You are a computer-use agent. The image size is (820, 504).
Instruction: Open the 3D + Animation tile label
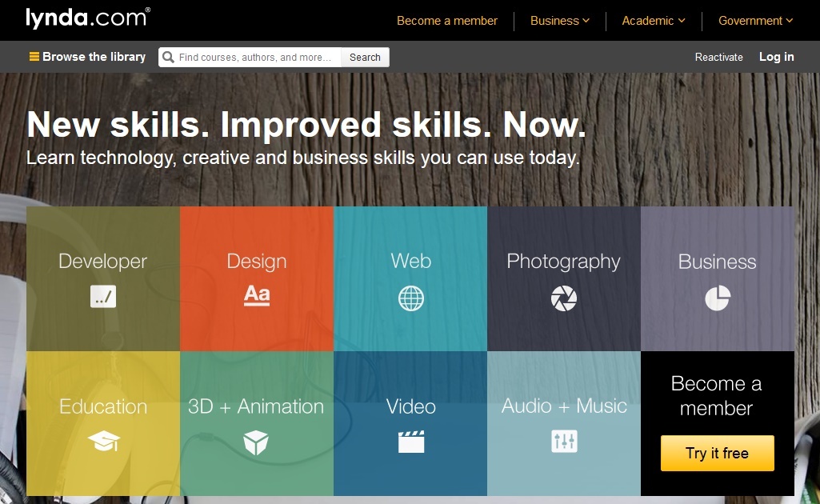pyautogui.click(x=256, y=406)
